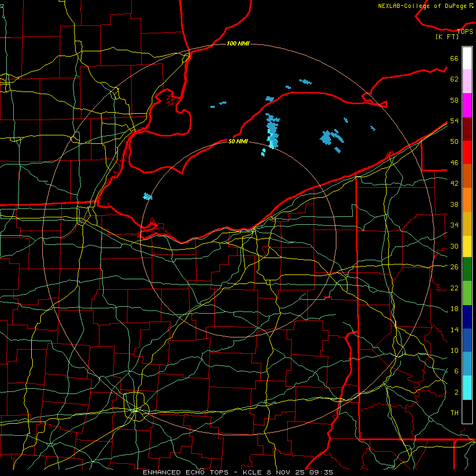
Task: Click the "26" scale label
Action: 454,267
